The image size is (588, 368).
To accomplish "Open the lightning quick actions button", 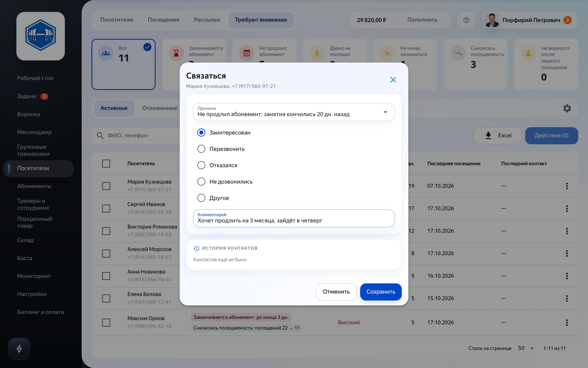I will click(x=19, y=349).
